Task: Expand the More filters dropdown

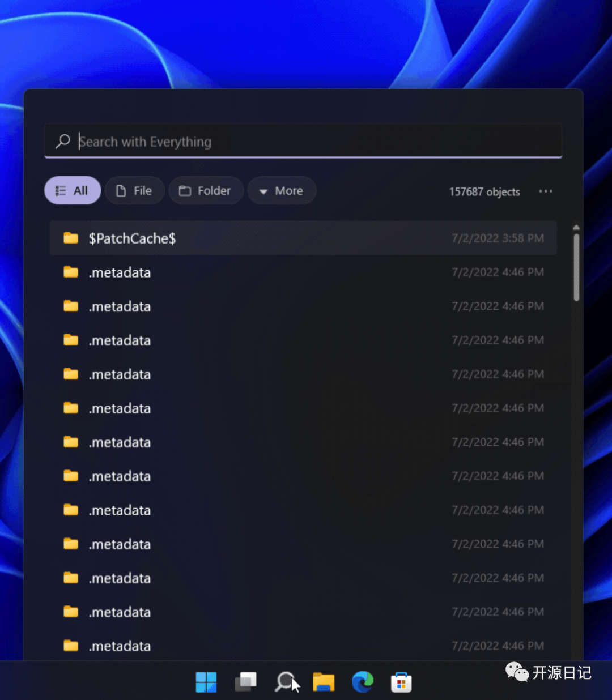Action: click(282, 191)
